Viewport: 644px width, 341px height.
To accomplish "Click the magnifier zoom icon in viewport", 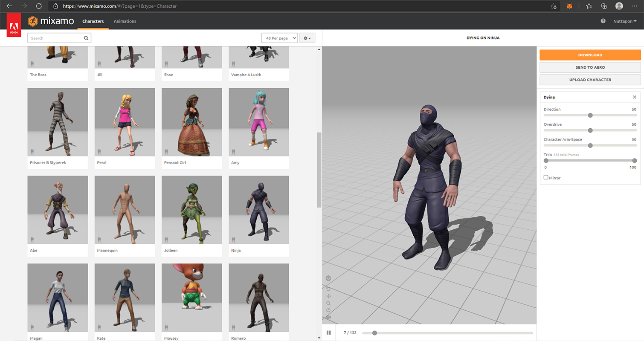I will click(x=328, y=303).
